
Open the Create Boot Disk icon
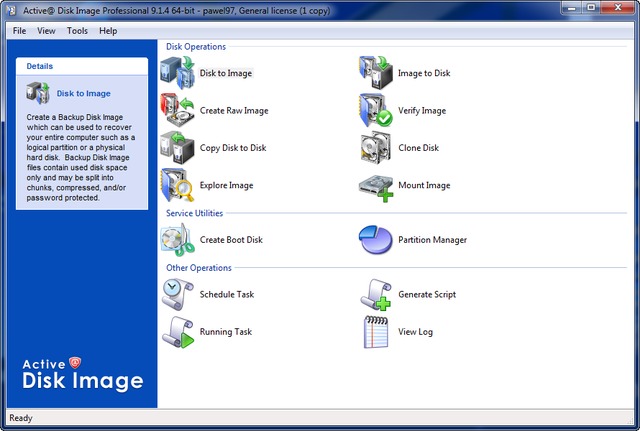tap(176, 240)
